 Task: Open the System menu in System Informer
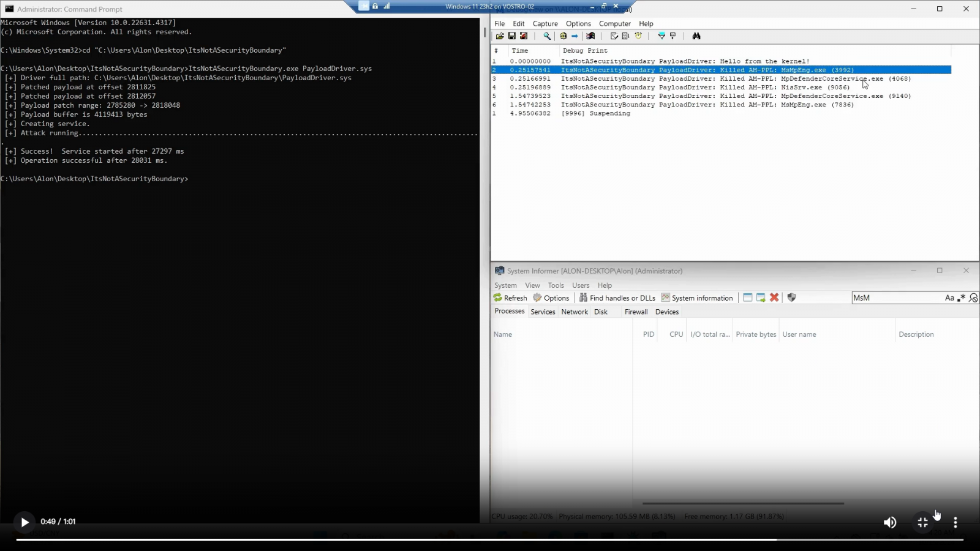[505, 285]
